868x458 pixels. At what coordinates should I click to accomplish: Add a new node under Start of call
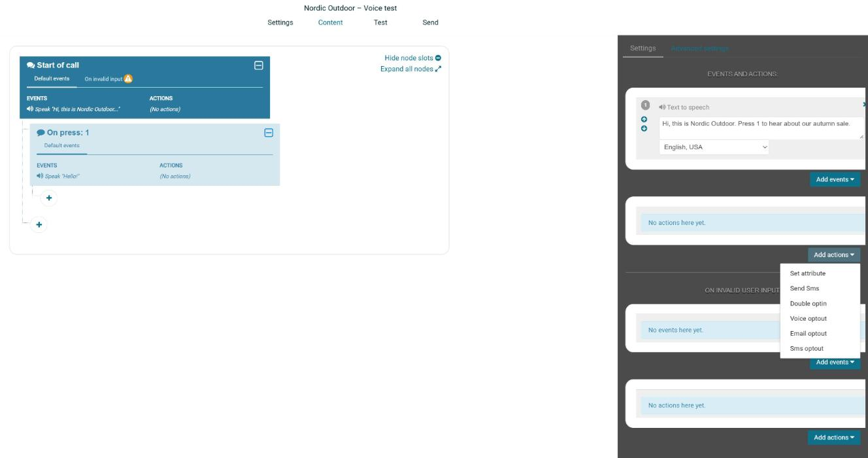point(39,224)
